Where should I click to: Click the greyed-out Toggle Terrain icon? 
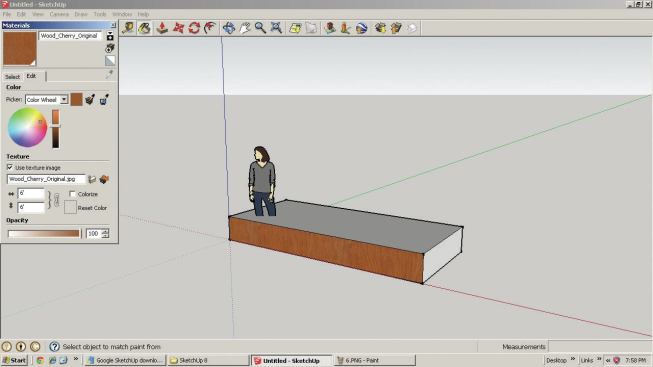pyautogui.click(x=311, y=28)
